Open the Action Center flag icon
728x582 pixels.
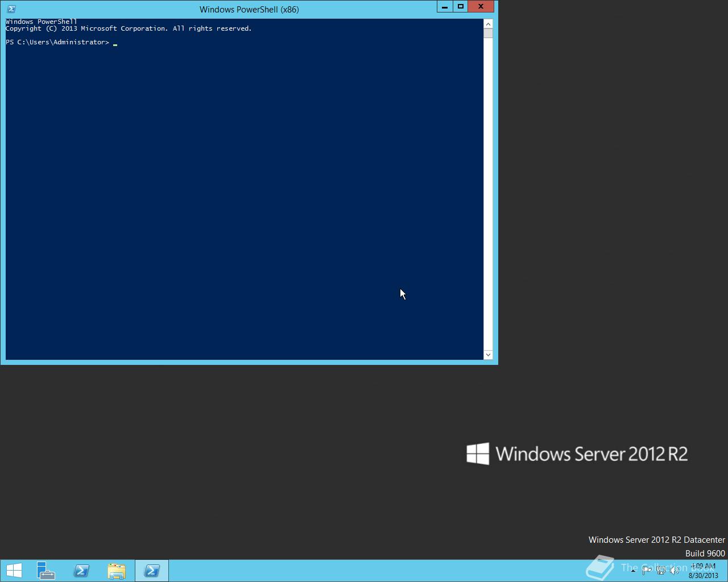point(647,571)
